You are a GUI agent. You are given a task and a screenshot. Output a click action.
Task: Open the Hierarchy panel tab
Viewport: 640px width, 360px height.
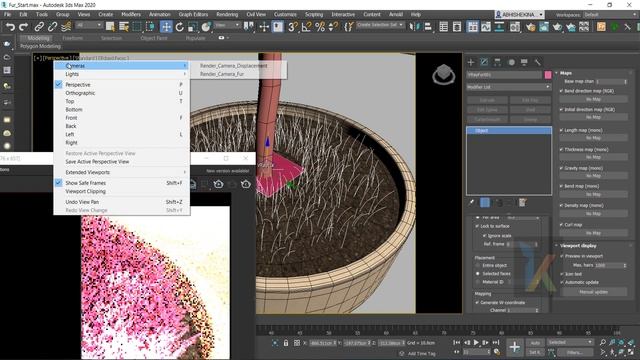[x=498, y=62]
